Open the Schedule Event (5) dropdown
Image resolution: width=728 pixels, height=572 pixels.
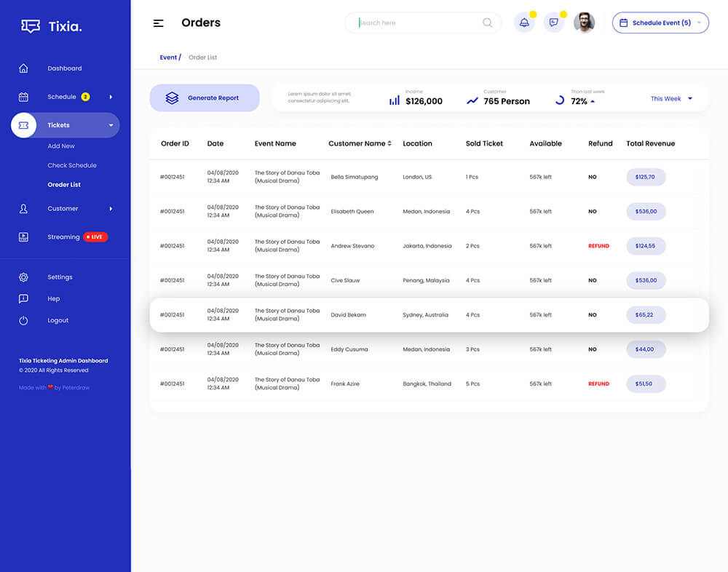click(x=660, y=23)
